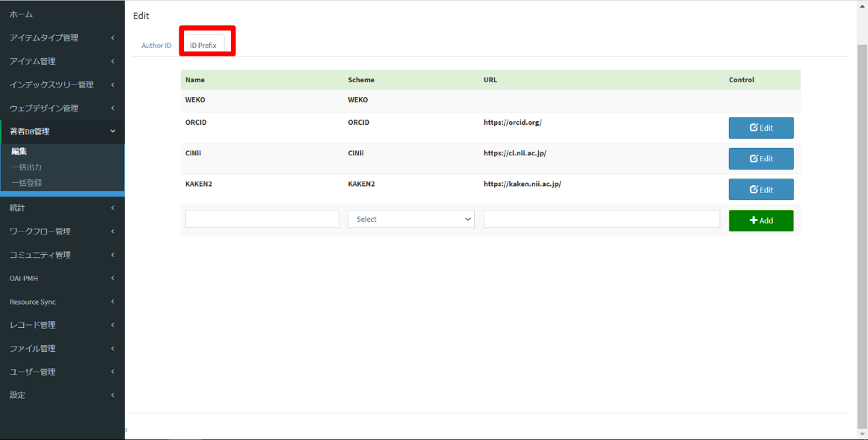868x440 pixels.
Task: Open the Scheme Select dropdown
Action: (410, 219)
